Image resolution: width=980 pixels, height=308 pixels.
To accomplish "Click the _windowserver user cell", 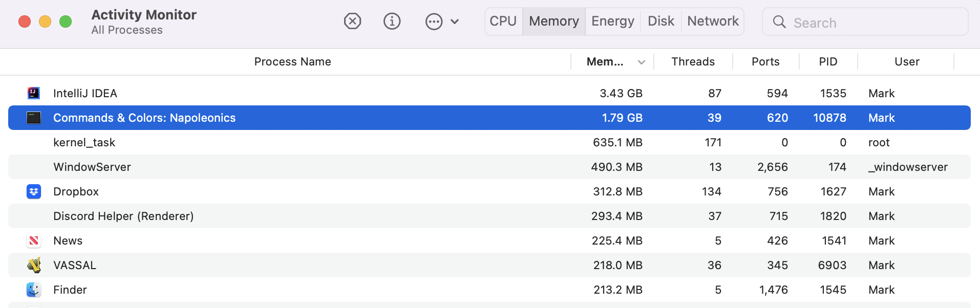I will (908, 167).
